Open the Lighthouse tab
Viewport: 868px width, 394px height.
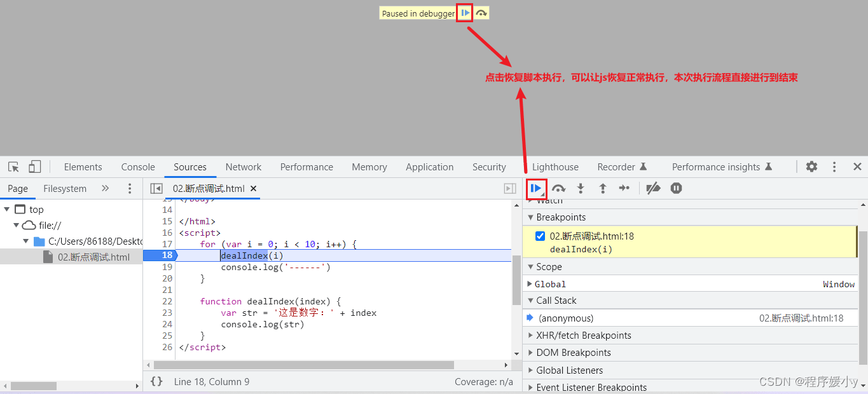point(555,167)
